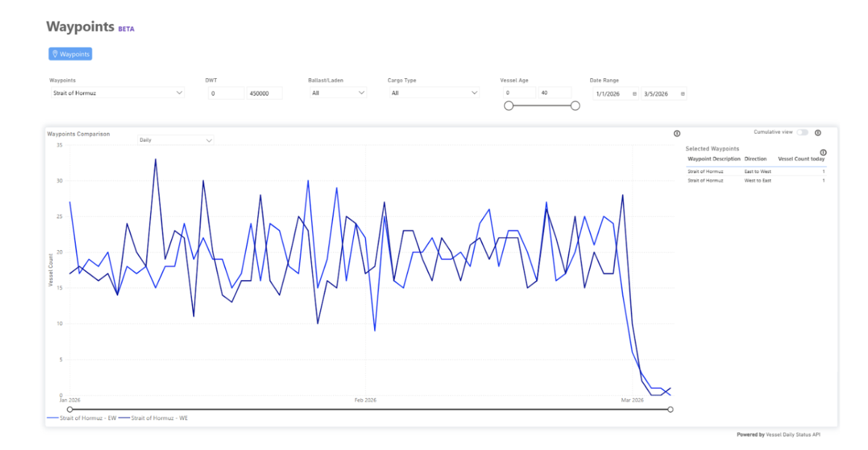The width and height of the screenshot is (868, 450).
Task: Open calendar picker for end date
Action: point(683,94)
